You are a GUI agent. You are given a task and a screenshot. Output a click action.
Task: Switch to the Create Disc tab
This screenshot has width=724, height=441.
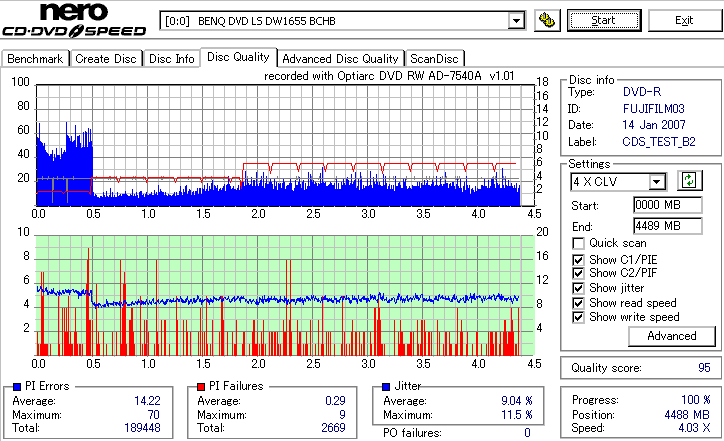coord(106,59)
